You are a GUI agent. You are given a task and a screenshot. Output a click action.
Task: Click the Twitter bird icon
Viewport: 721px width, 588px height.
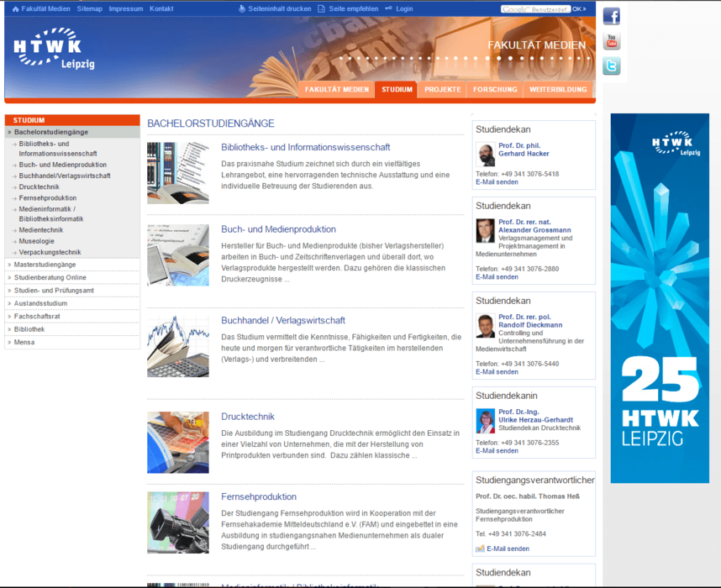(x=611, y=66)
